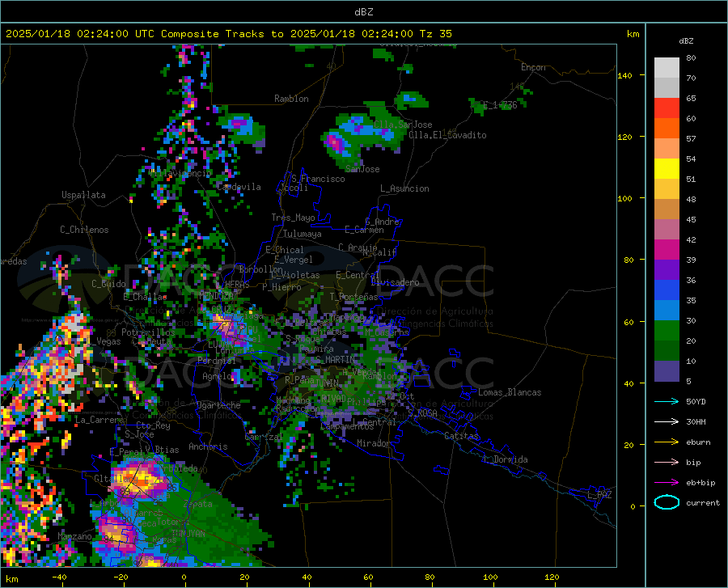Viewport: 728px width, 588px height.
Task: Click the 'Clla.El_Cavadito' place label
Action: [x=447, y=135]
